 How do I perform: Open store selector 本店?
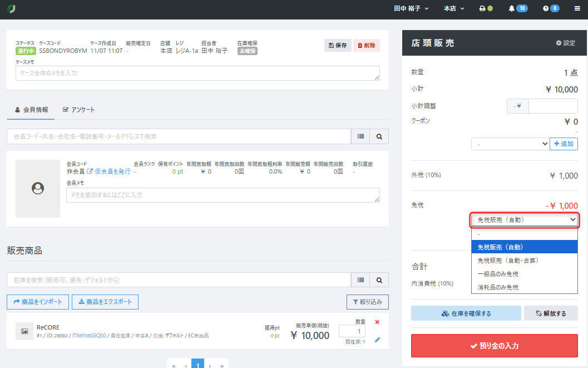454,8
